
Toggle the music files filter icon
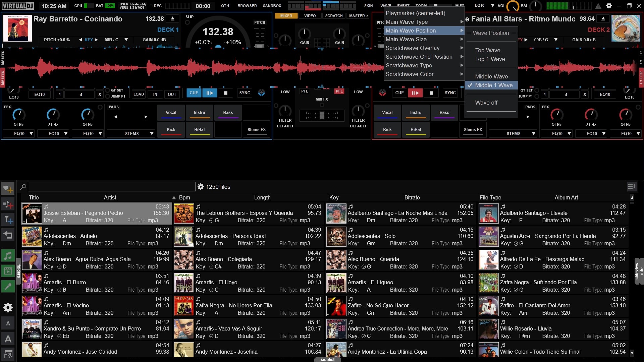(8, 256)
